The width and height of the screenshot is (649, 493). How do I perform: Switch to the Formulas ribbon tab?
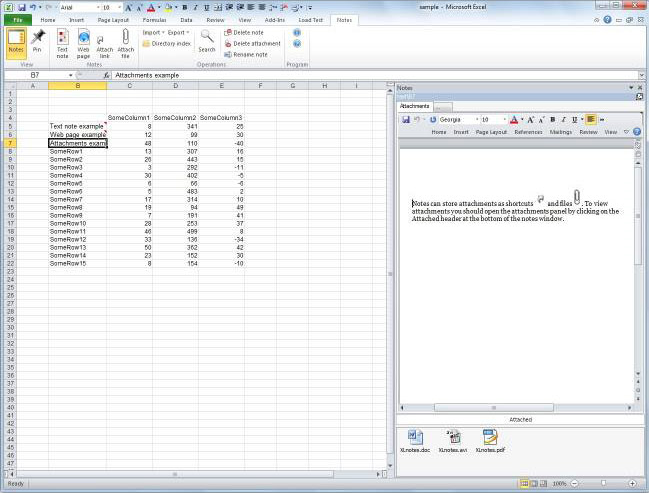pyautogui.click(x=153, y=19)
